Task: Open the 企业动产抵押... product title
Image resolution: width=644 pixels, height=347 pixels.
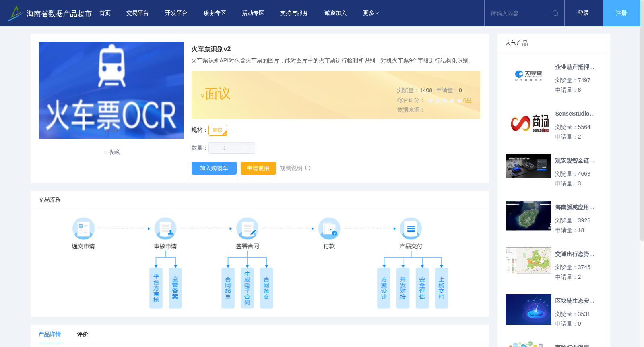Action: coord(575,67)
